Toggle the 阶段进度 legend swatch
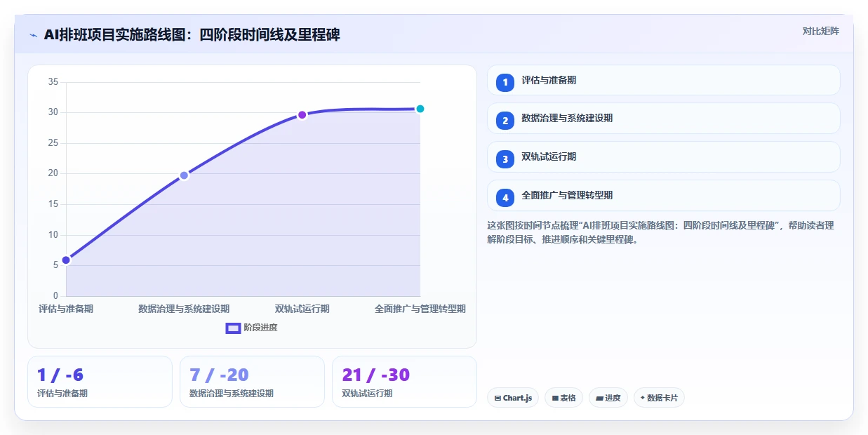The width and height of the screenshot is (868, 435). (x=233, y=328)
